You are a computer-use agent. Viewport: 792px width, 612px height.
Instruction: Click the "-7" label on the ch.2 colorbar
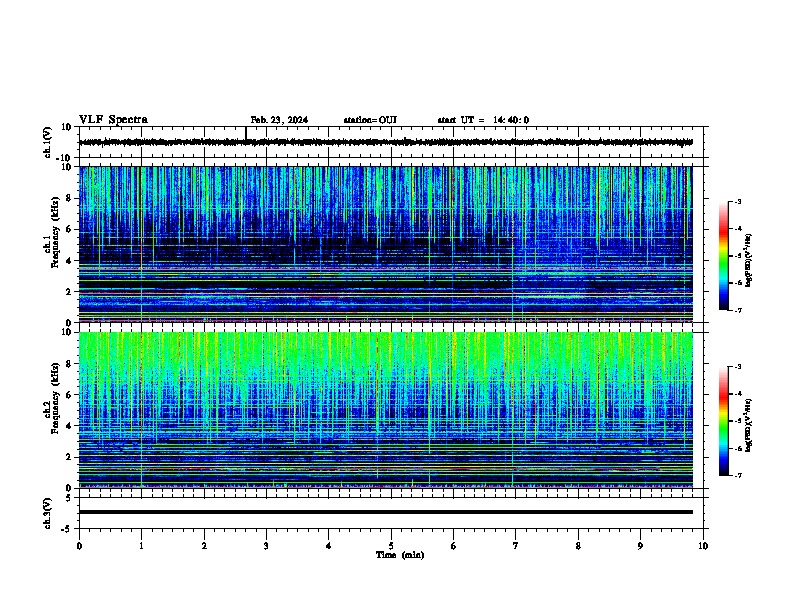coord(737,475)
